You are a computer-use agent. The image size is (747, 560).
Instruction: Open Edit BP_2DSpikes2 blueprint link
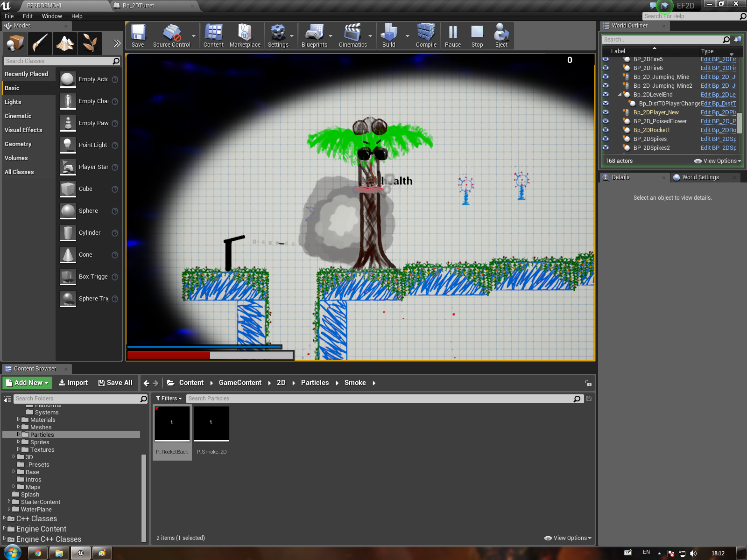click(x=718, y=148)
